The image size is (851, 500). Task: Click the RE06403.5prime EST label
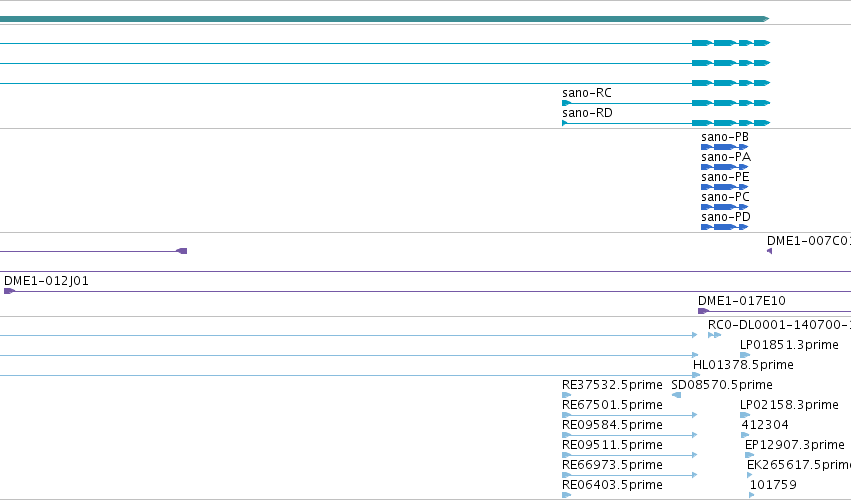pos(612,485)
